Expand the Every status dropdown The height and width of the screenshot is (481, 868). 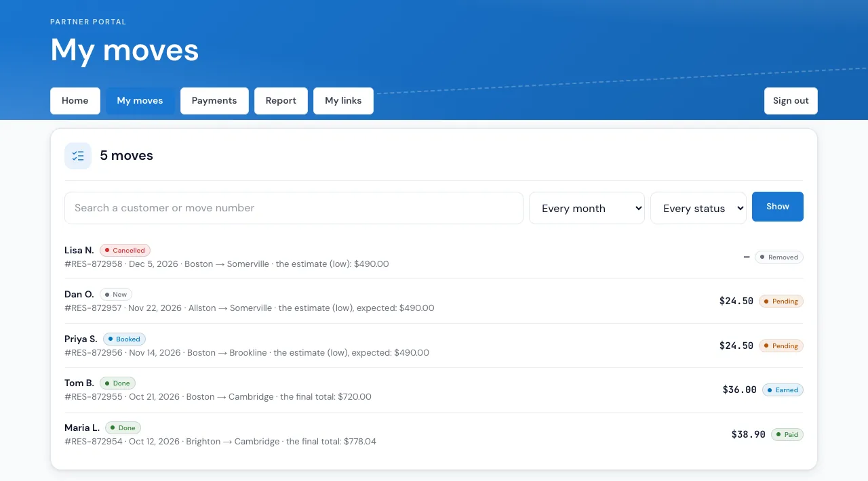[x=698, y=208]
